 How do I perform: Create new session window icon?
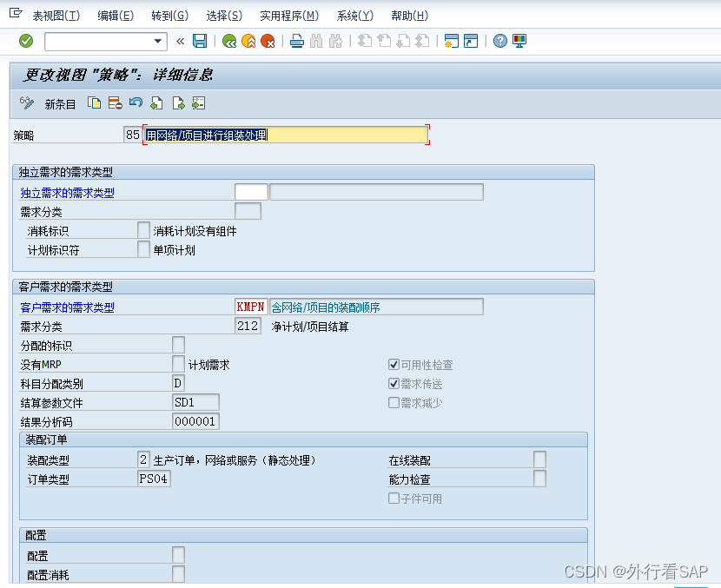[452, 41]
